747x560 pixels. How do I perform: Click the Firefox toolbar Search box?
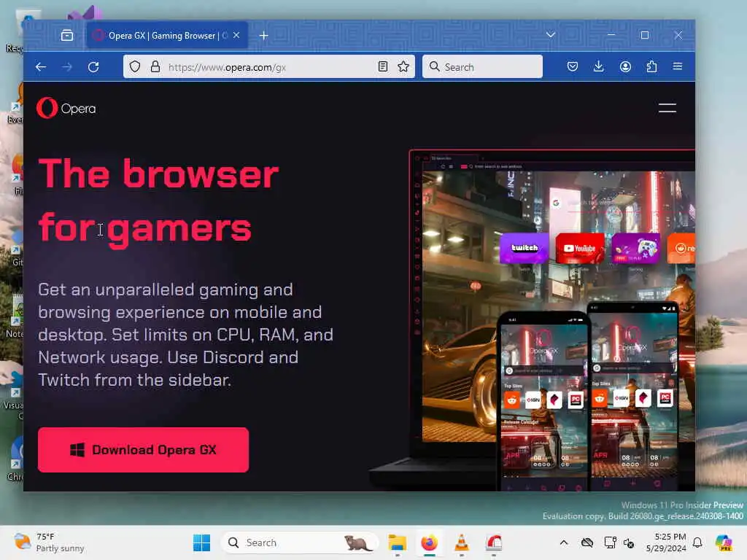pos(482,66)
